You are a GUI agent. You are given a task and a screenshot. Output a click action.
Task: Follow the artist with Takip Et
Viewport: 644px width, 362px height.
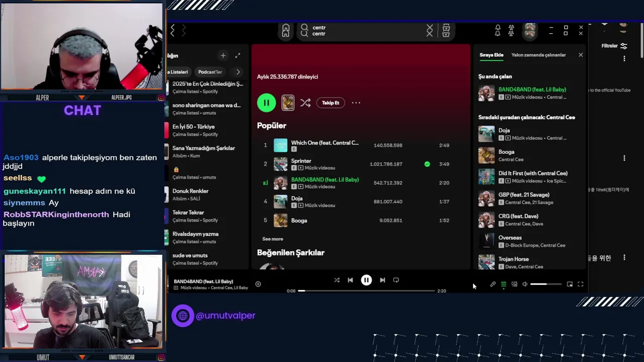click(331, 103)
